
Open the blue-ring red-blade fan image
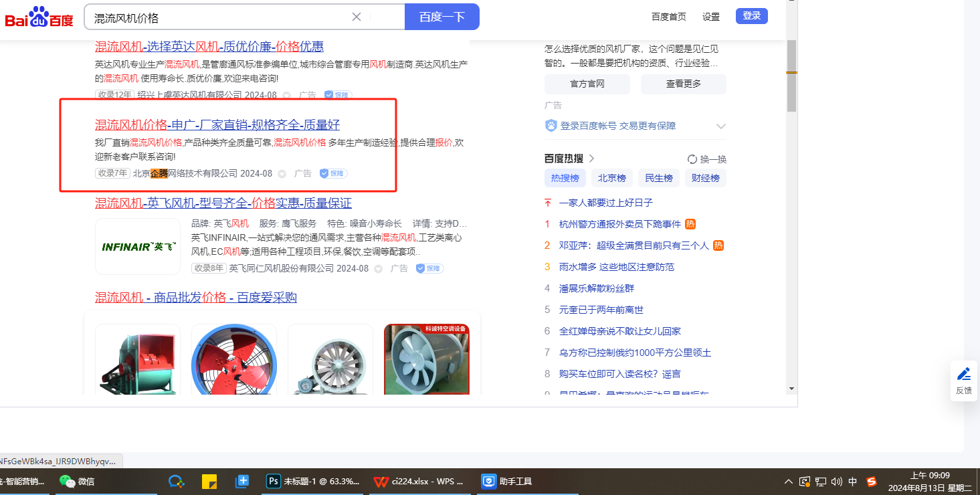[234, 359]
